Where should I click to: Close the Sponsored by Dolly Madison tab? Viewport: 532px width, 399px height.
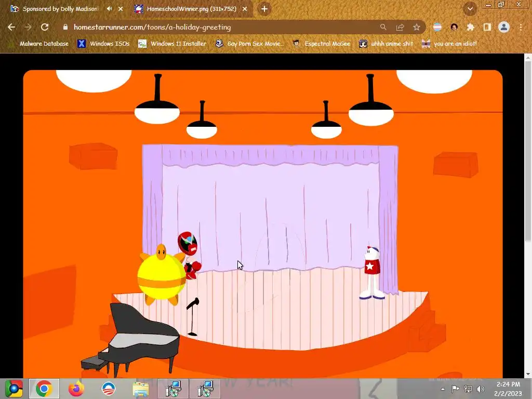pyautogui.click(x=121, y=9)
